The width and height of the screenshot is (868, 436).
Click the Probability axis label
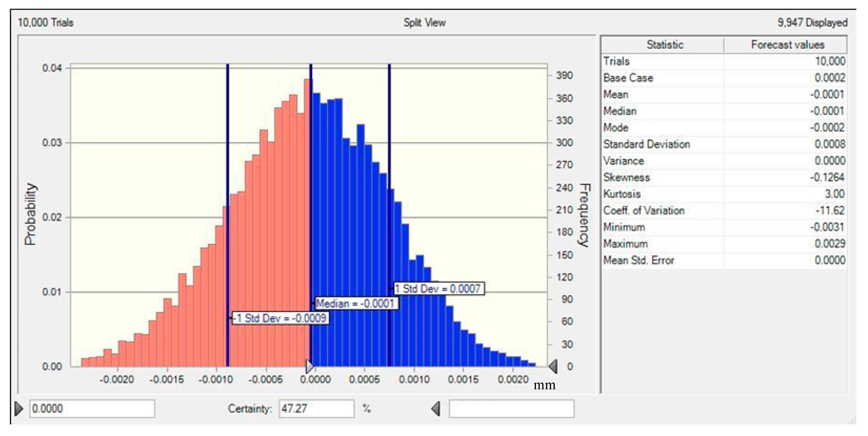click(x=30, y=214)
